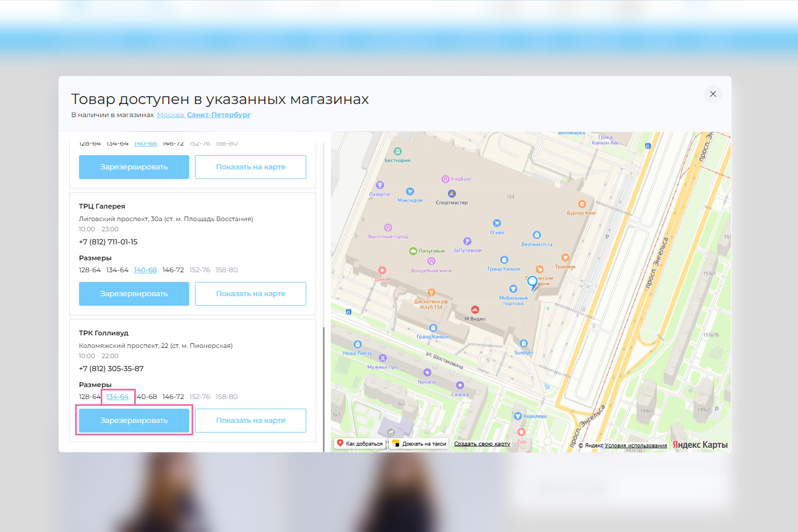Screen dimensions: 798x532
Task: Click phone number +7 (812) 711-01-15
Action: tap(109, 242)
